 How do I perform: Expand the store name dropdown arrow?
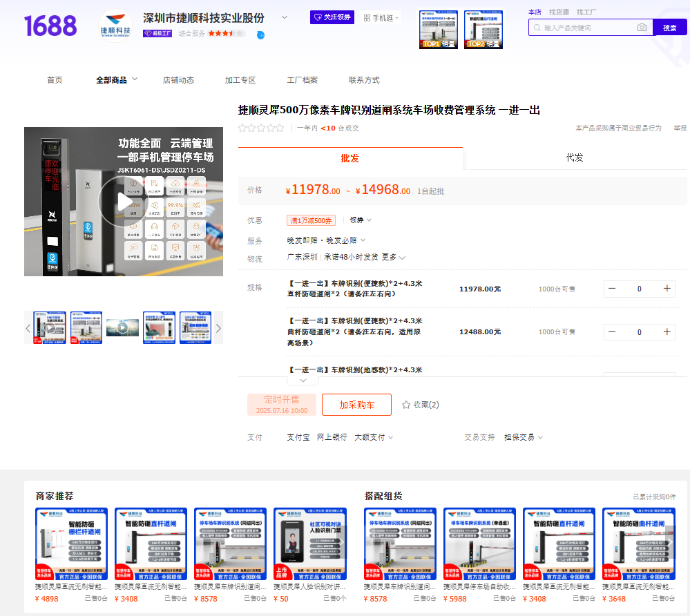(x=285, y=17)
